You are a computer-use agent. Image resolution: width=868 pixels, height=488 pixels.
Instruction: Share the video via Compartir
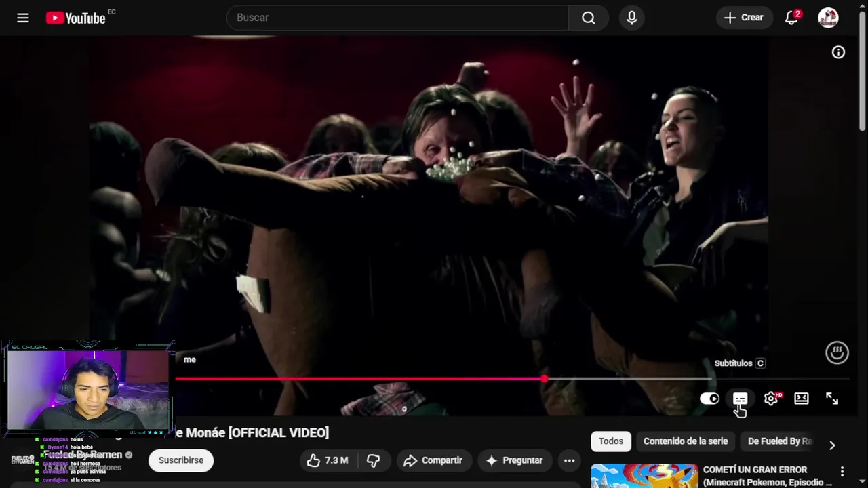pos(433,460)
